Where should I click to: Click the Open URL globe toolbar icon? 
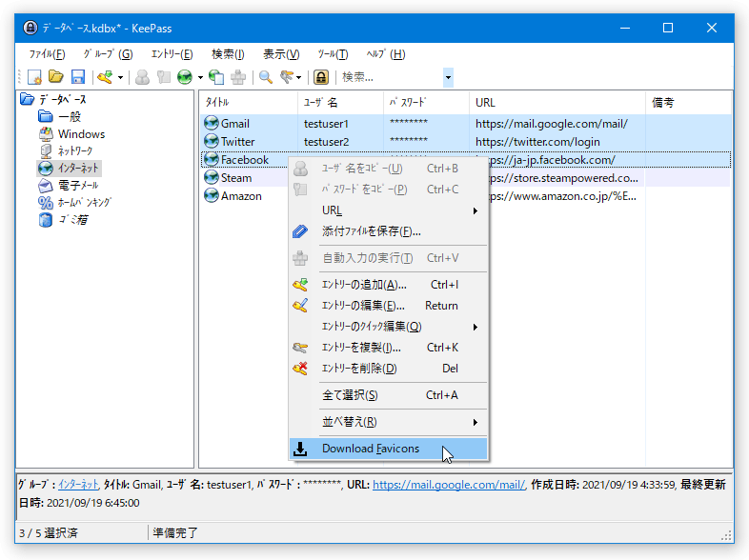pyautogui.click(x=185, y=77)
